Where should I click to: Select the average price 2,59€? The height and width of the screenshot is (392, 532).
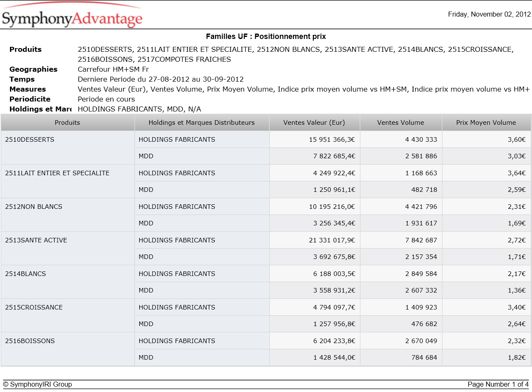[x=517, y=190]
